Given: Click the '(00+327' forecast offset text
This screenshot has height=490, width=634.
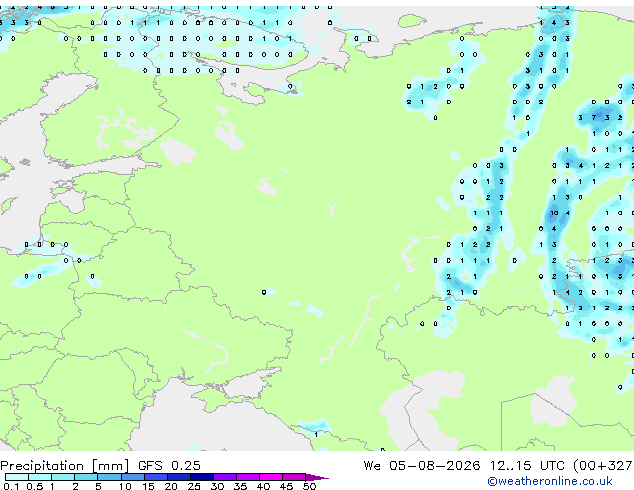Looking at the screenshot, I should click(x=603, y=466).
